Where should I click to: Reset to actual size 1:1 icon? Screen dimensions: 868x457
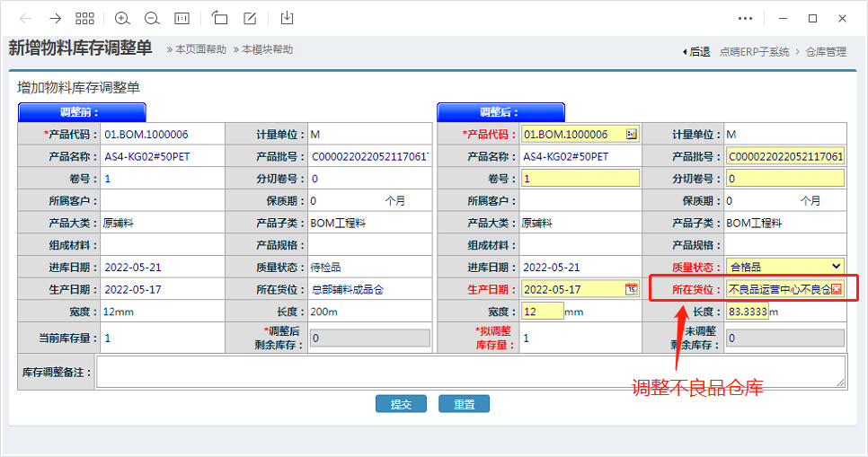pos(182,18)
